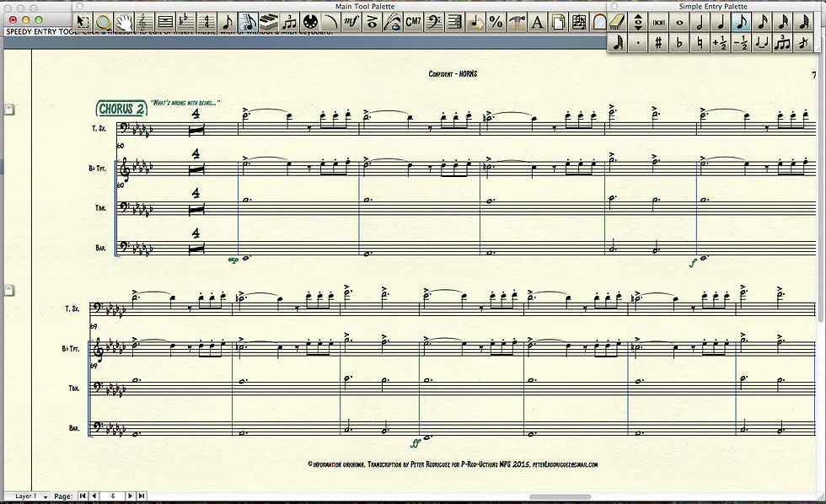Choose the Zoom magnifier tool
The height and width of the screenshot is (504, 826).
click(x=104, y=22)
